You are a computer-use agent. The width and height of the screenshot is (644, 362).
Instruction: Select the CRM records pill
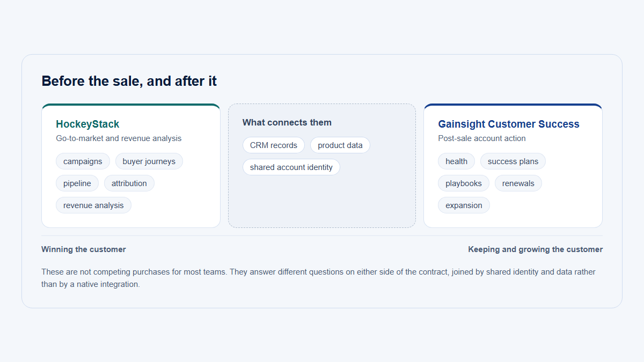pyautogui.click(x=274, y=145)
